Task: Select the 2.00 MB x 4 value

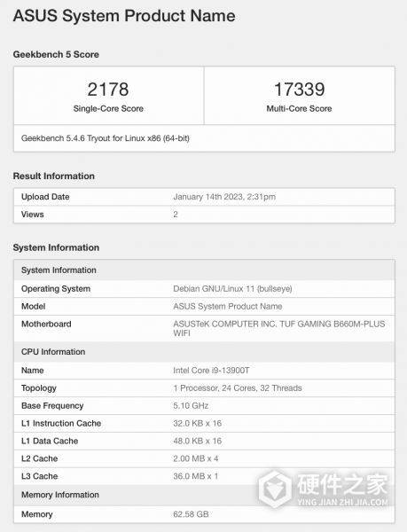Action: pos(196,458)
